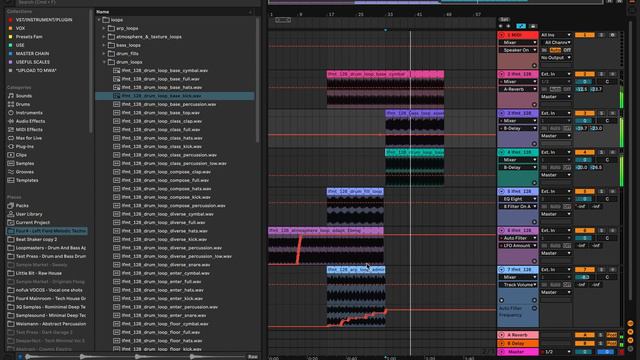Click the blue automation mode button
The height and width of the screenshot is (360, 640).
521,26
